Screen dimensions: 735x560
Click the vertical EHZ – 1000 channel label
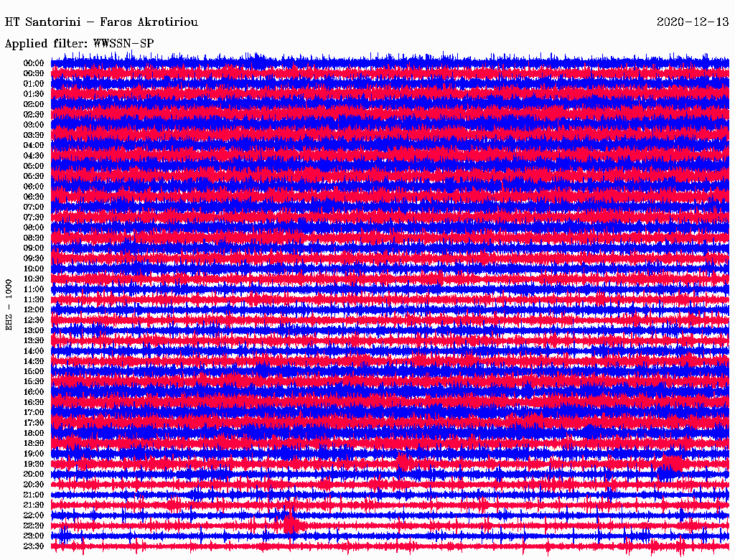(x=9, y=304)
